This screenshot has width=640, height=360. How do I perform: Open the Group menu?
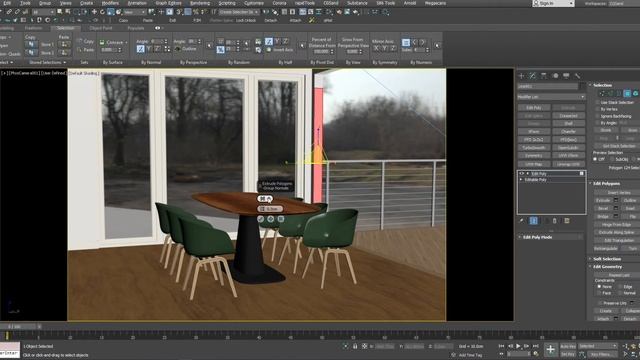(45, 3)
